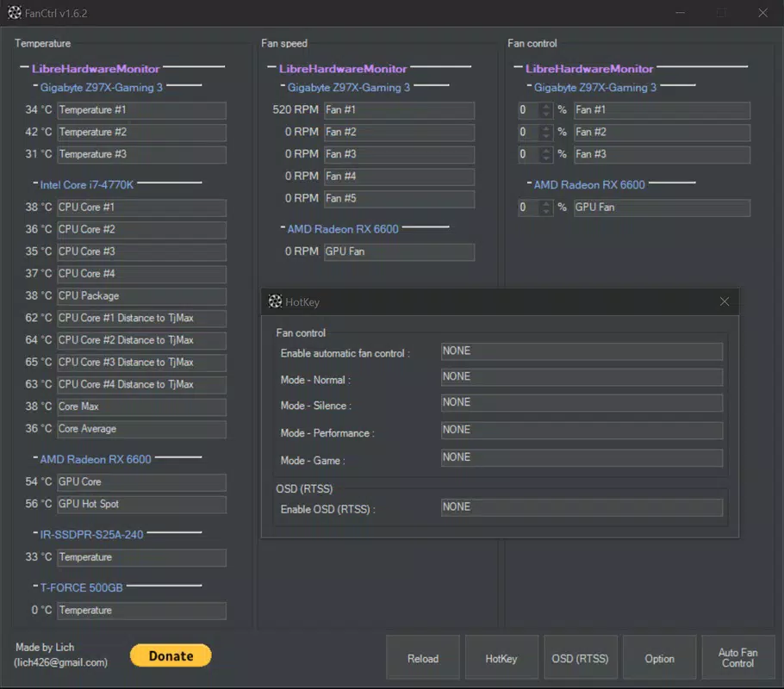The image size is (784, 689).
Task: Set hotkey for Enable automatic fan control
Action: coord(582,351)
